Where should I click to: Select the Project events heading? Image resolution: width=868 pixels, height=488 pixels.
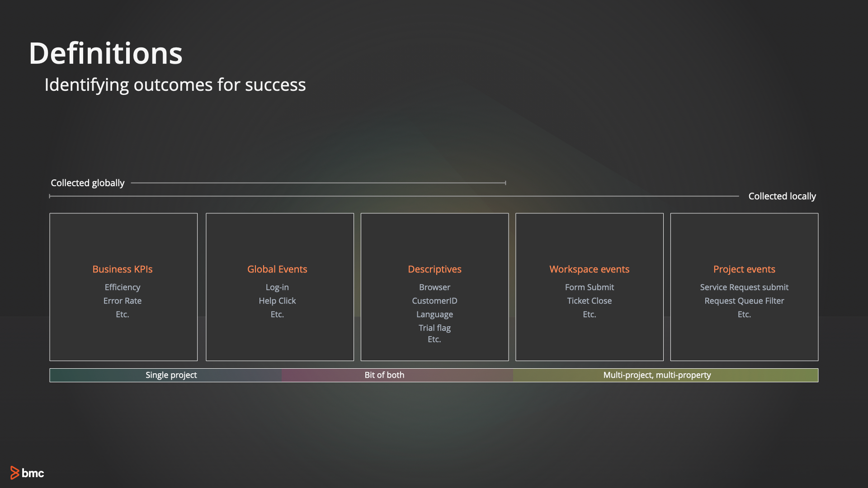[x=744, y=269]
